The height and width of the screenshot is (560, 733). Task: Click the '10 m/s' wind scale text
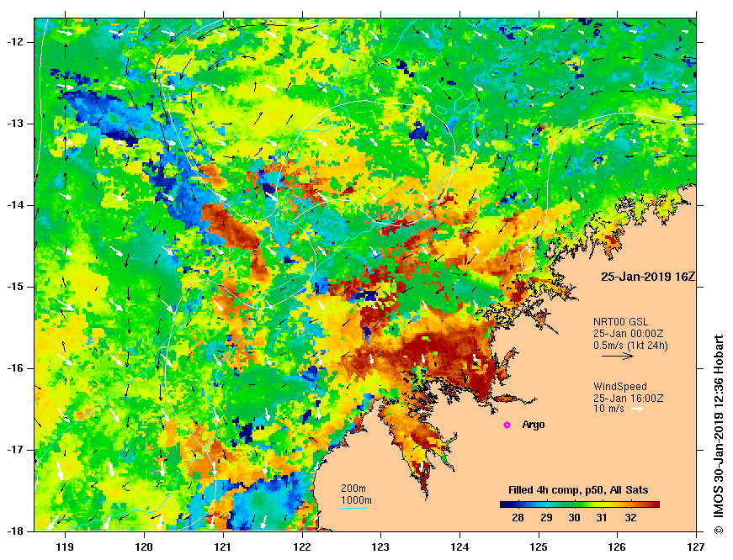click(x=608, y=409)
